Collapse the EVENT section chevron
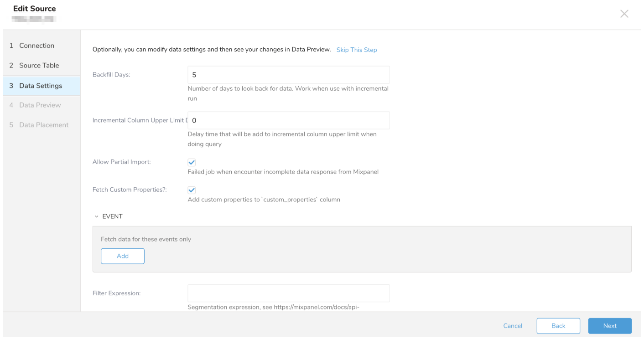 point(97,217)
